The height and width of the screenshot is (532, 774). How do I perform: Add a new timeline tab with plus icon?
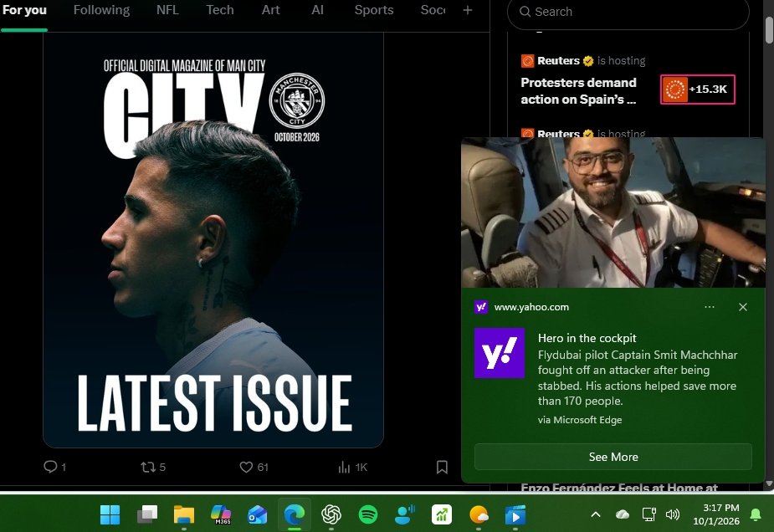[468, 10]
